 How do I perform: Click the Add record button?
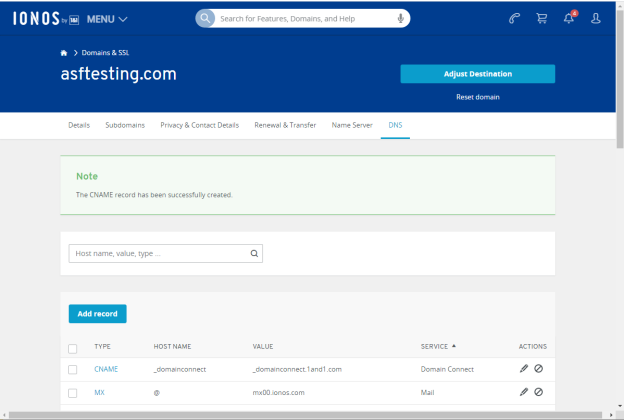pos(98,314)
